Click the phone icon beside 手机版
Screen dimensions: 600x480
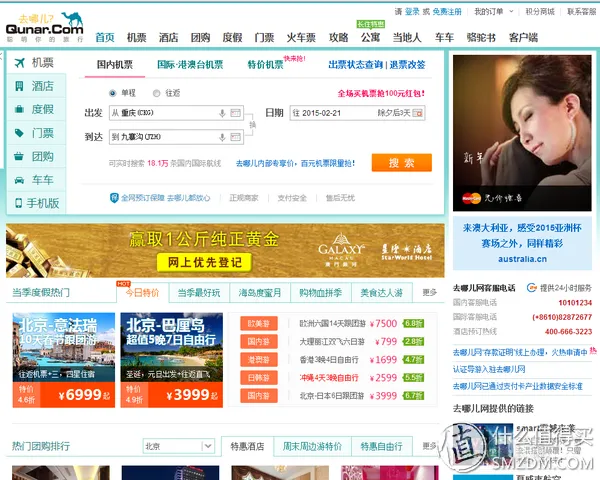tap(18, 203)
